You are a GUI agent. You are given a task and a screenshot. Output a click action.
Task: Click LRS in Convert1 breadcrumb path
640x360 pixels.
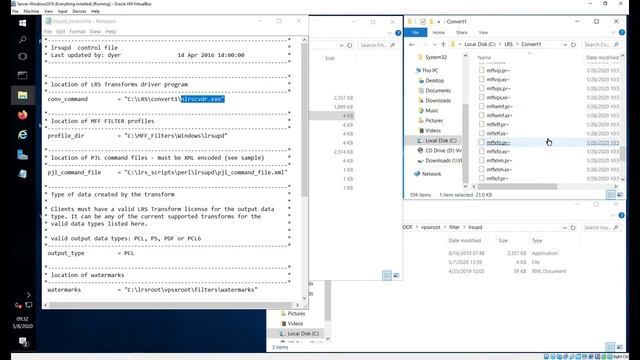508,44
